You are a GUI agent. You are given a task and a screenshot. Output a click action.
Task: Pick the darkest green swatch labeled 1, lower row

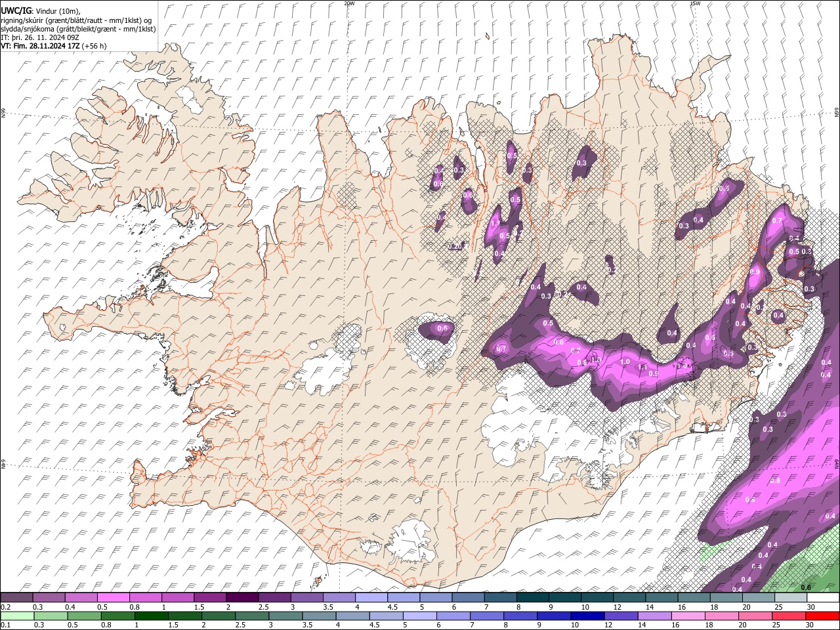(x=151, y=616)
